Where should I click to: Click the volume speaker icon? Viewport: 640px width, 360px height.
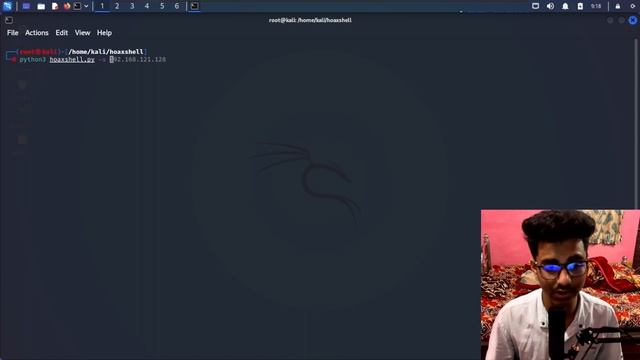click(x=550, y=6)
